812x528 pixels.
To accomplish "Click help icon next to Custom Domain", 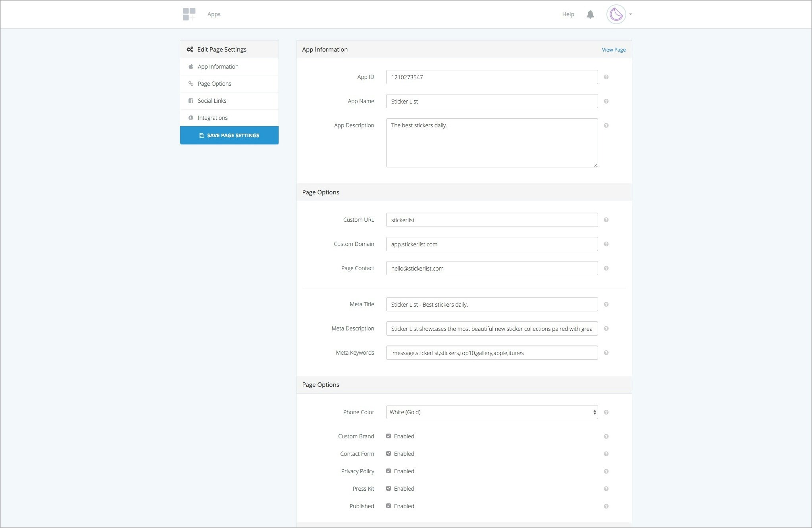I will pyautogui.click(x=606, y=244).
